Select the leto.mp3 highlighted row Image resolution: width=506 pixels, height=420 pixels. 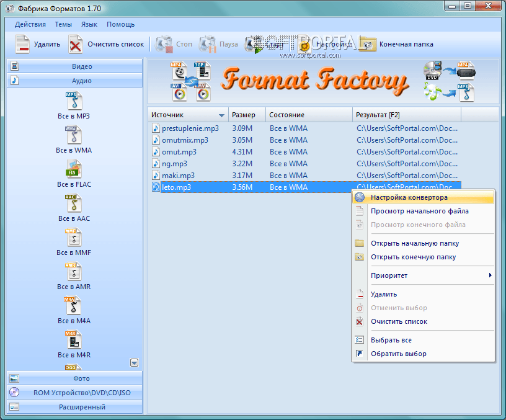(x=305, y=187)
